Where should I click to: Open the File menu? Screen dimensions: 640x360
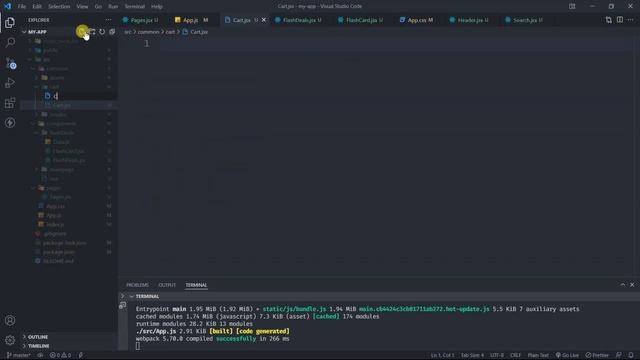[22, 7]
